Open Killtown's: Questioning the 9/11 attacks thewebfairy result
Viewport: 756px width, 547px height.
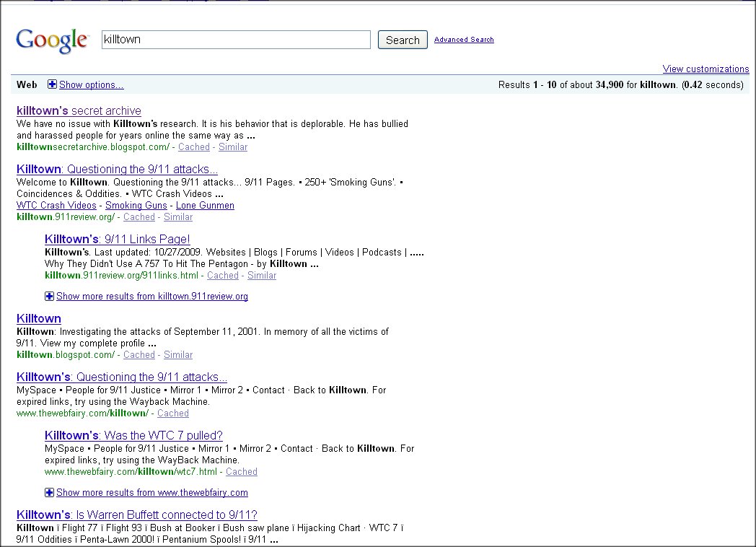[x=121, y=377]
